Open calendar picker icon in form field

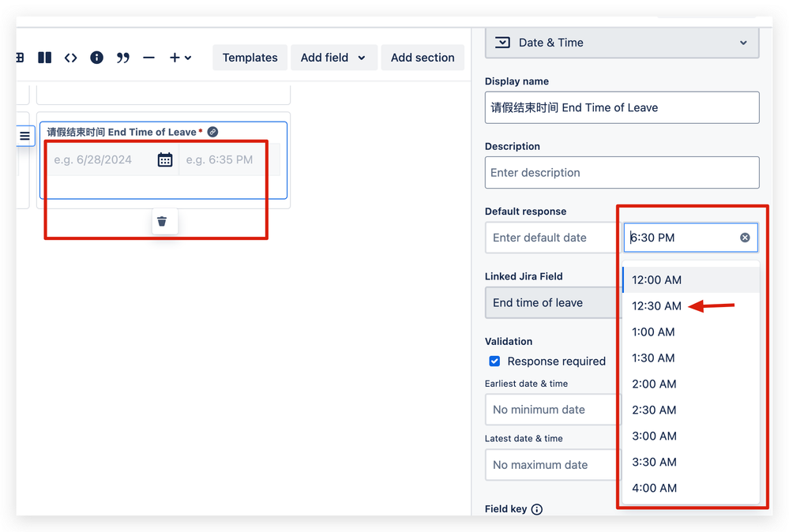(x=165, y=160)
